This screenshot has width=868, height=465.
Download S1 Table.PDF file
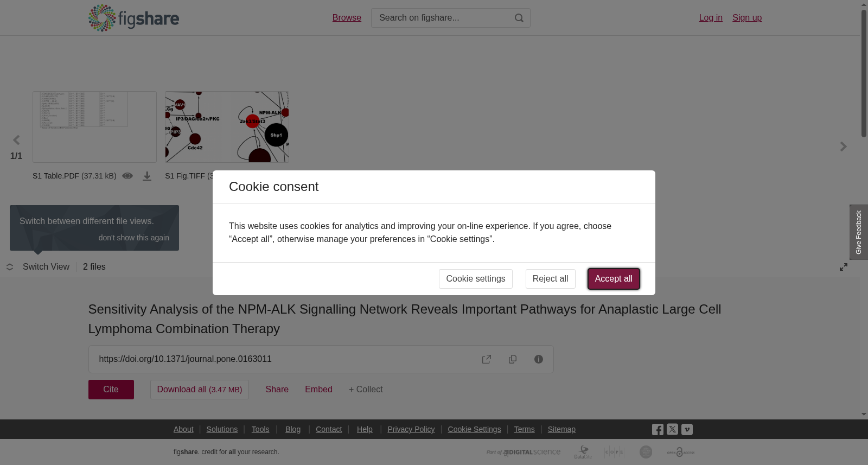[x=147, y=176]
